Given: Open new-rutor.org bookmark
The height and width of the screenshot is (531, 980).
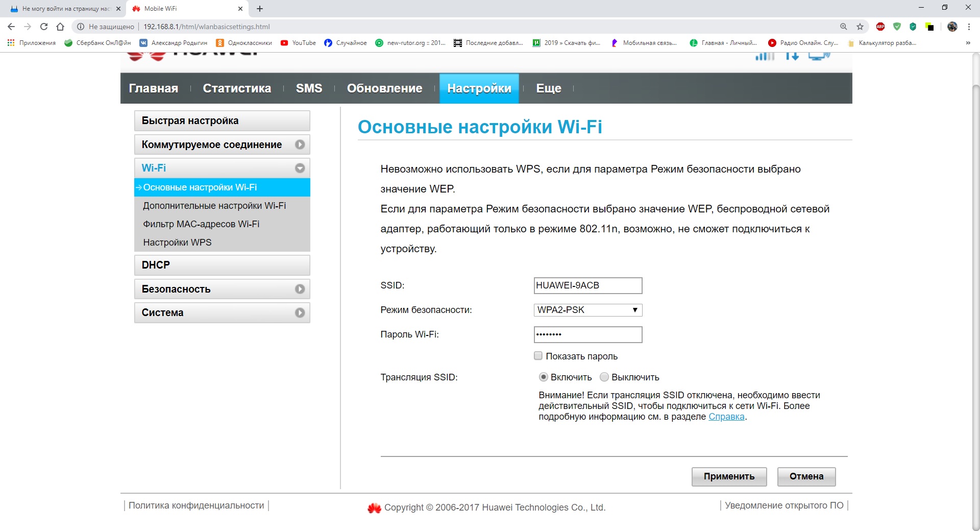Looking at the screenshot, I should pyautogui.click(x=410, y=43).
